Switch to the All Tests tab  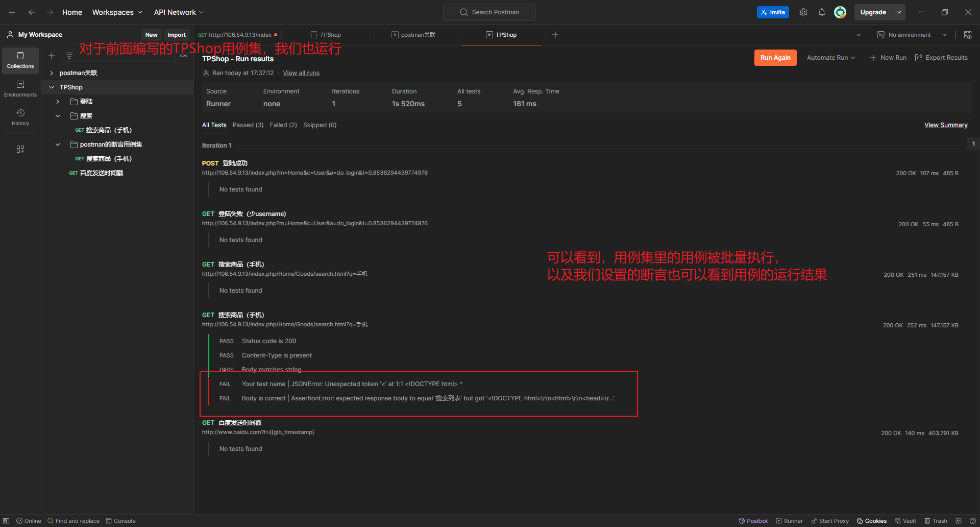pyautogui.click(x=214, y=125)
